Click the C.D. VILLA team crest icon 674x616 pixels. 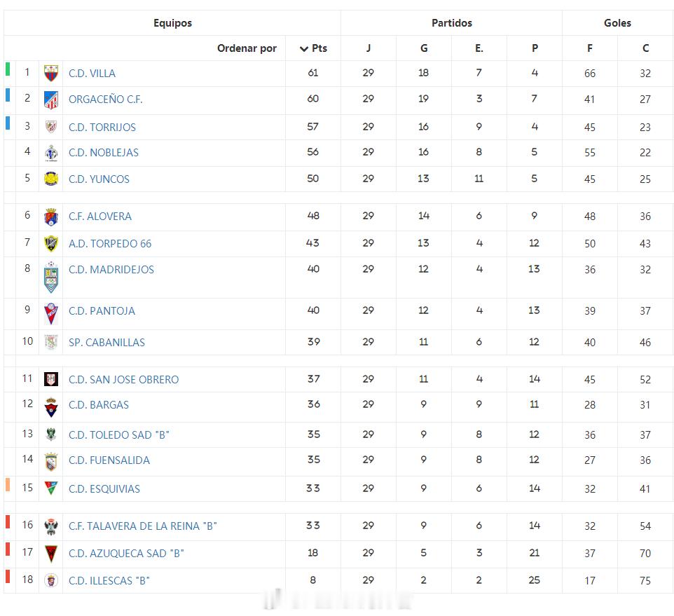pos(51,73)
